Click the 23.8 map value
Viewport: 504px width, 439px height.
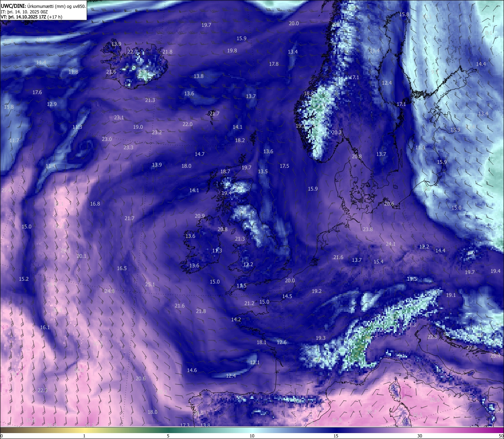click(368, 230)
